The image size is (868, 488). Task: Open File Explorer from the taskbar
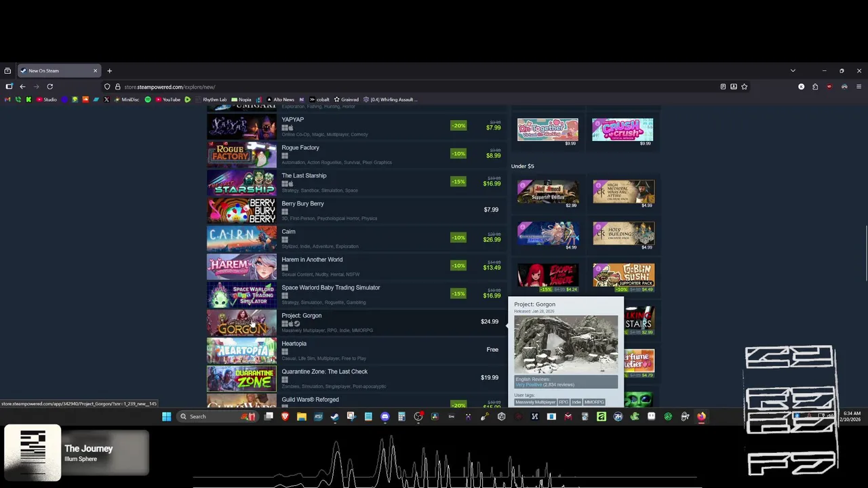tap(301, 416)
